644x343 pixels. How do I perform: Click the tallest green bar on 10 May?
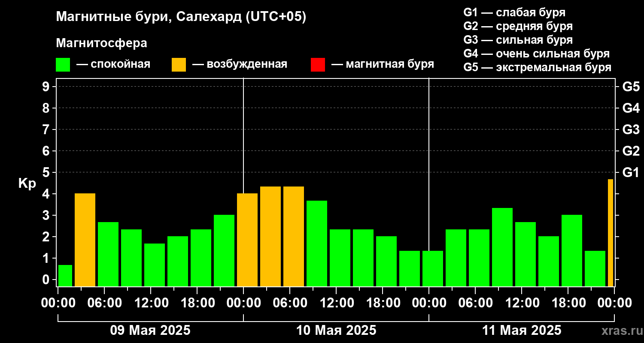coord(317,243)
